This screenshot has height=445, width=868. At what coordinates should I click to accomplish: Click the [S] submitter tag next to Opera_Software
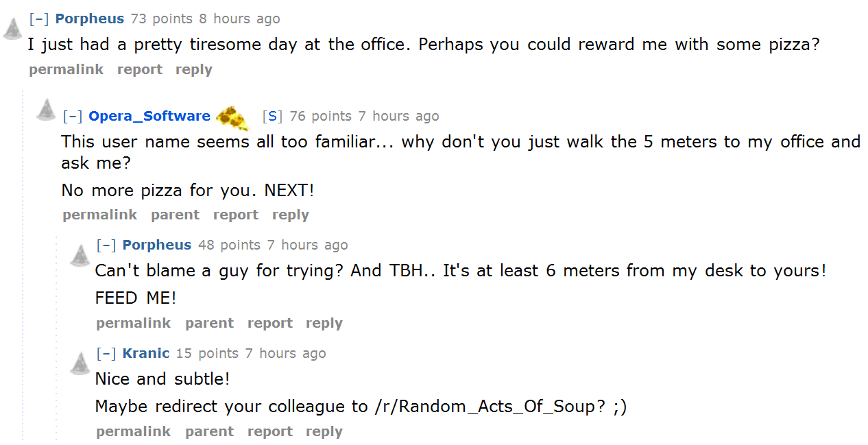point(272,117)
